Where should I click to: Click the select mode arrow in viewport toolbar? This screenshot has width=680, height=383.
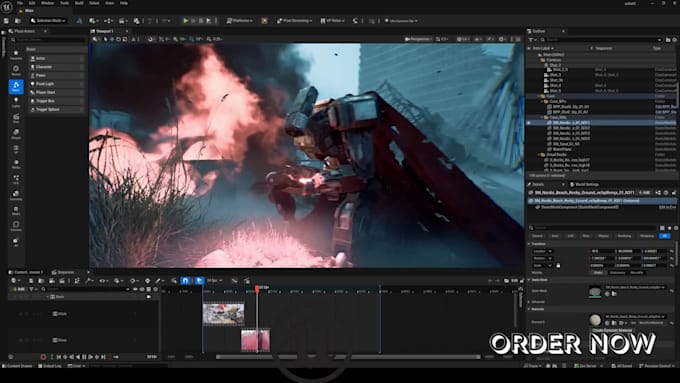tap(105, 39)
